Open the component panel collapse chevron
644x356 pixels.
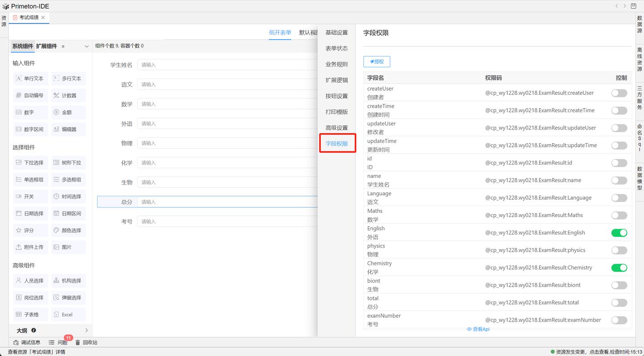pyautogui.click(x=87, y=46)
